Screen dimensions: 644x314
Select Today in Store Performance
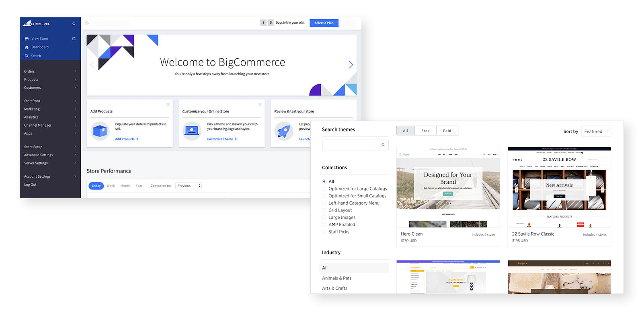pyautogui.click(x=96, y=186)
